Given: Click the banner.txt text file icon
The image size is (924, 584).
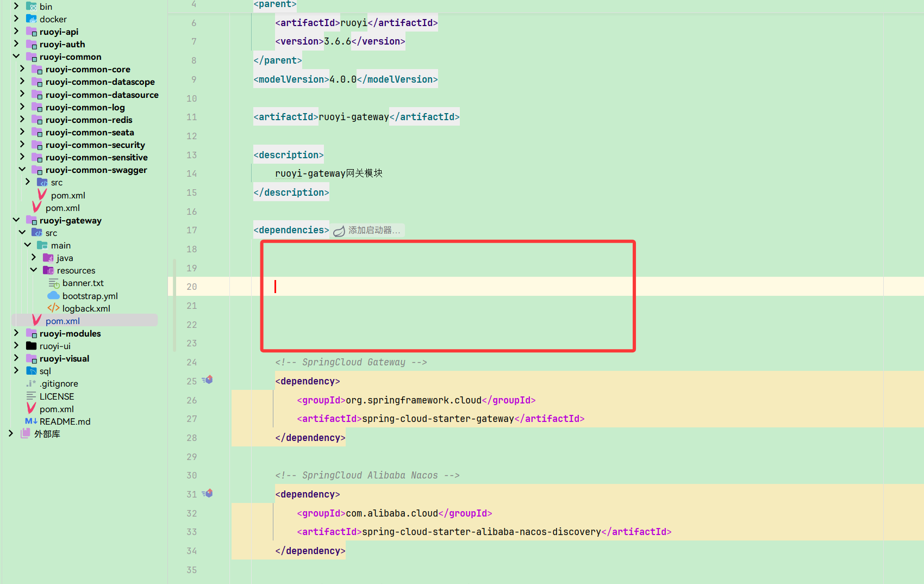Looking at the screenshot, I should point(54,283).
